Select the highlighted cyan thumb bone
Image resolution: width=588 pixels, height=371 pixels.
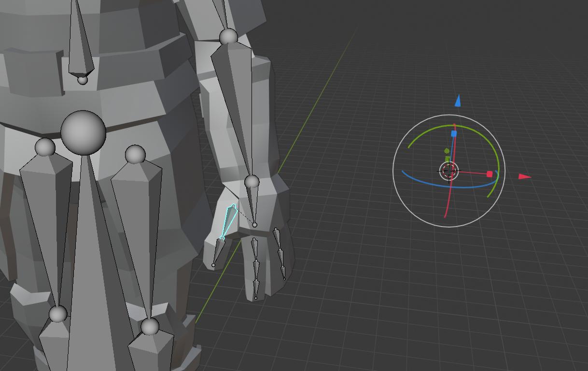(x=228, y=221)
